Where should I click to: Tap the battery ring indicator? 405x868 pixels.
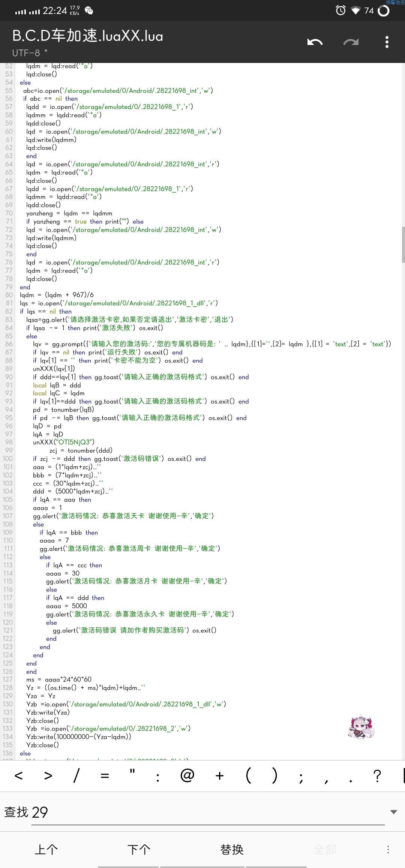pos(383,10)
